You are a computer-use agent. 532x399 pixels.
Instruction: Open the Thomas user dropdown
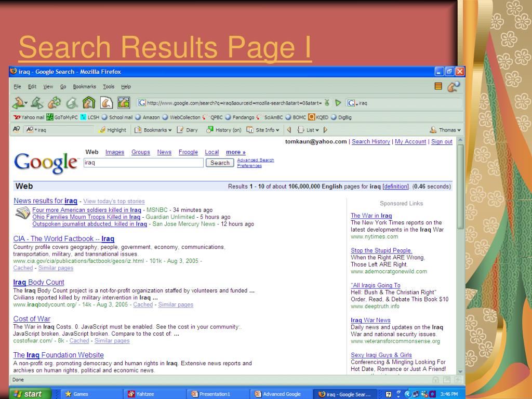click(445, 130)
